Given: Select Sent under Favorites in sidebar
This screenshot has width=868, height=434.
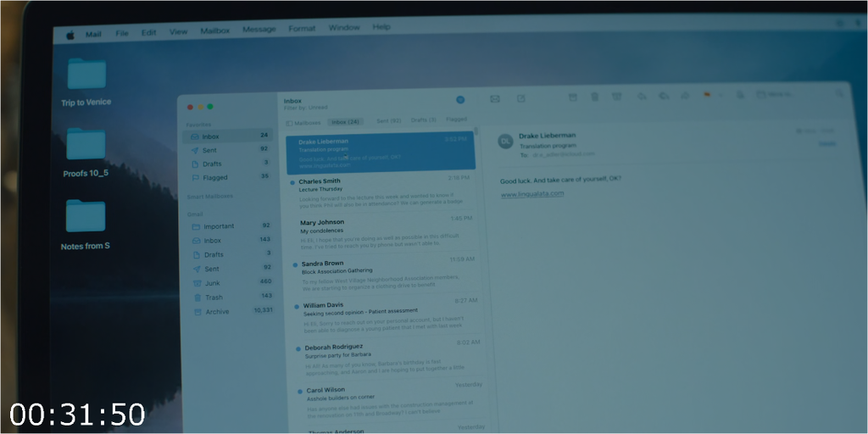Looking at the screenshot, I should pos(227,150).
